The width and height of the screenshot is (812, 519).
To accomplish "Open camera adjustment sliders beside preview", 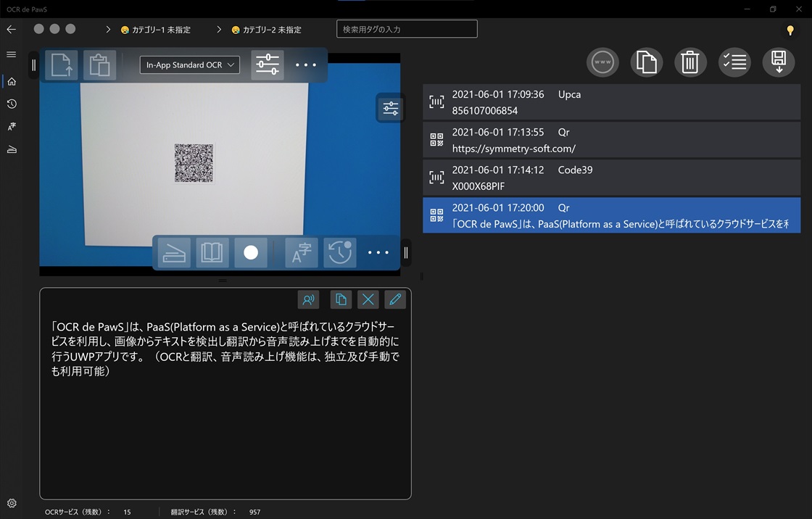I will [x=391, y=108].
